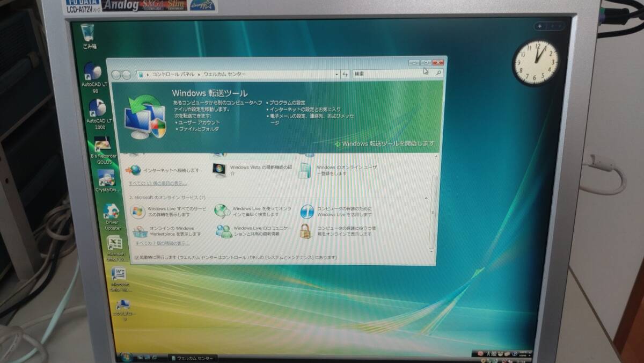Open the ごみ箱 recycle bin icon
644x363 pixels.
(89, 36)
